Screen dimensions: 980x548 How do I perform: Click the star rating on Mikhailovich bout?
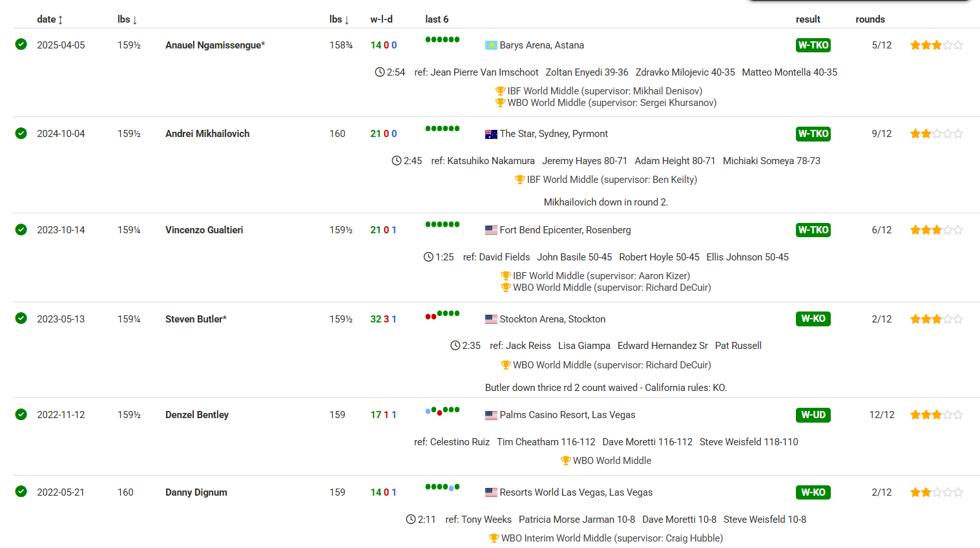pyautogui.click(x=936, y=134)
